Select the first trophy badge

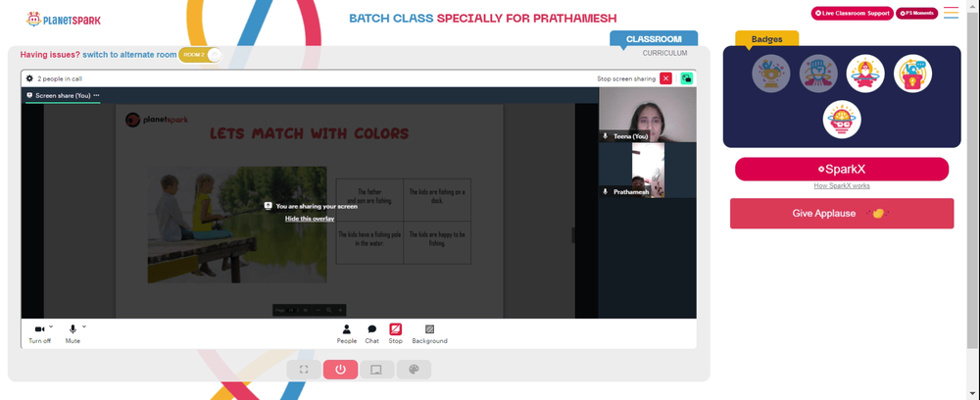pyautogui.click(x=770, y=74)
